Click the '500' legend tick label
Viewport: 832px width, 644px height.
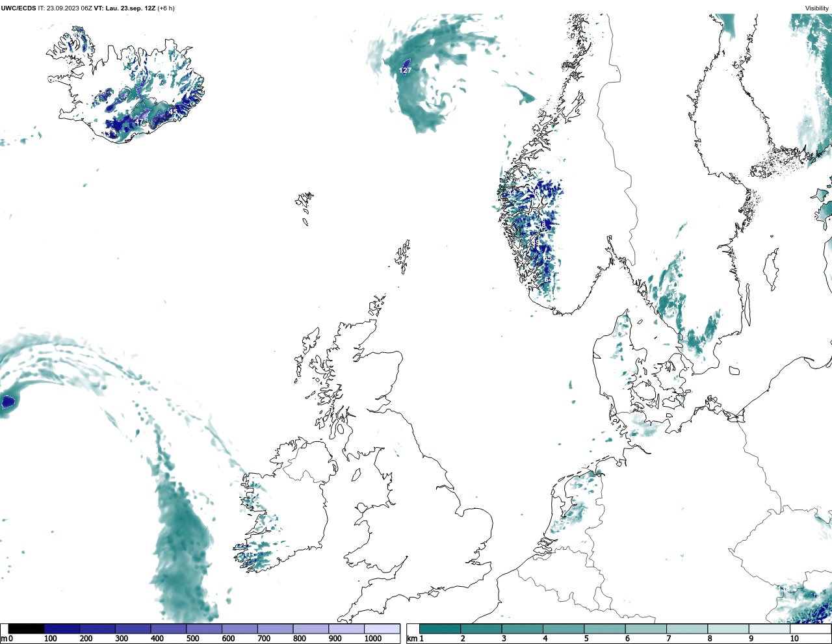192,639
